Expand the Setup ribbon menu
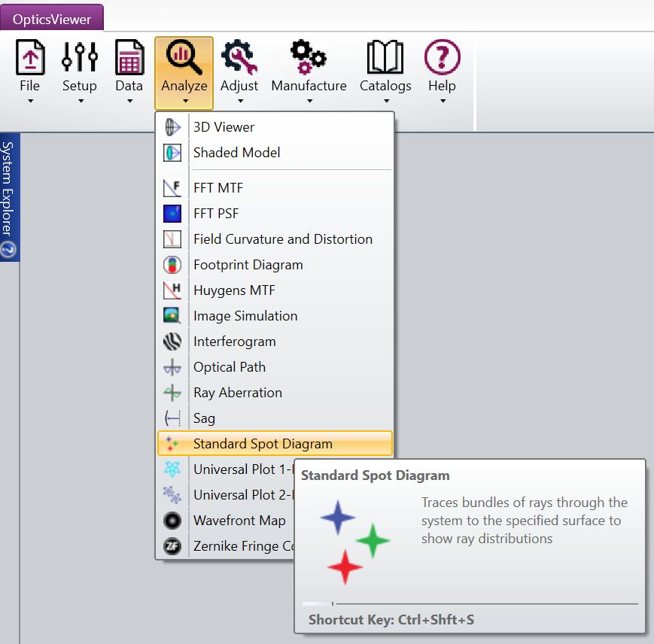Viewport: 654px width, 644px height. tap(79, 73)
